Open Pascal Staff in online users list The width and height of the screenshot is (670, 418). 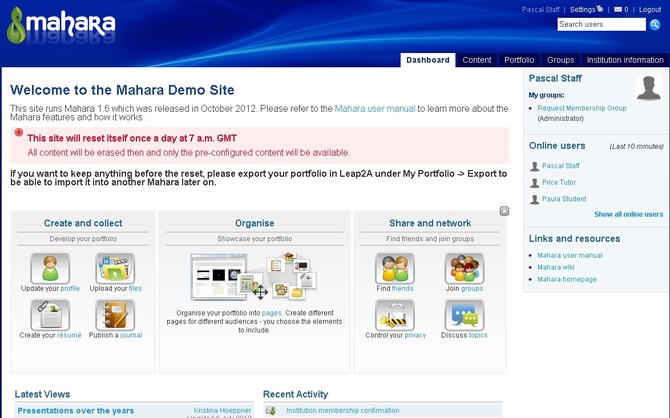point(561,165)
